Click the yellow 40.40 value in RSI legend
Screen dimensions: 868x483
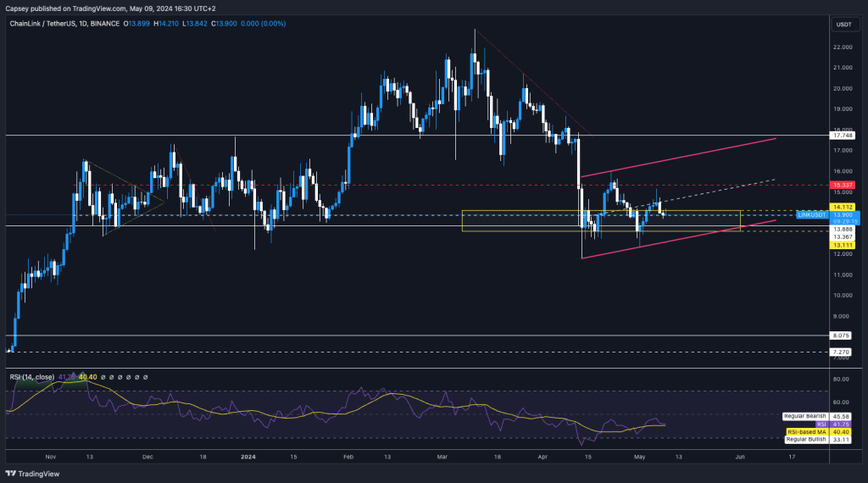[87, 377]
